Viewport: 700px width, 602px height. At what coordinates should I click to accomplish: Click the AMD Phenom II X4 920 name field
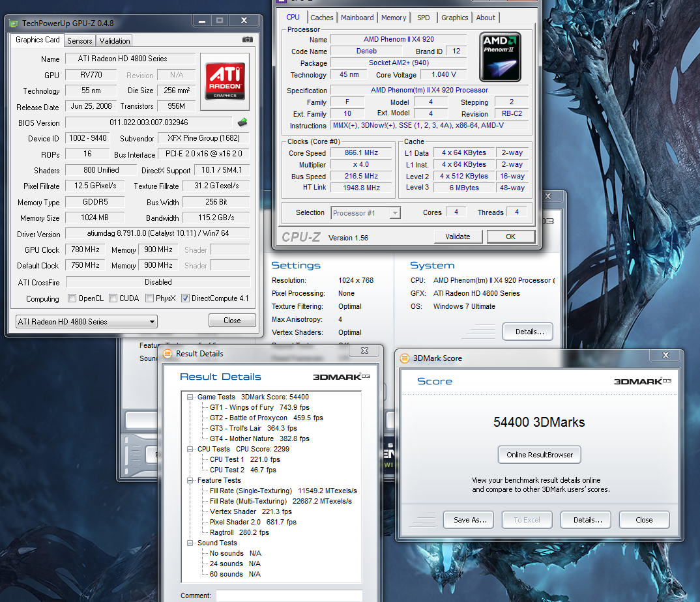(x=398, y=39)
